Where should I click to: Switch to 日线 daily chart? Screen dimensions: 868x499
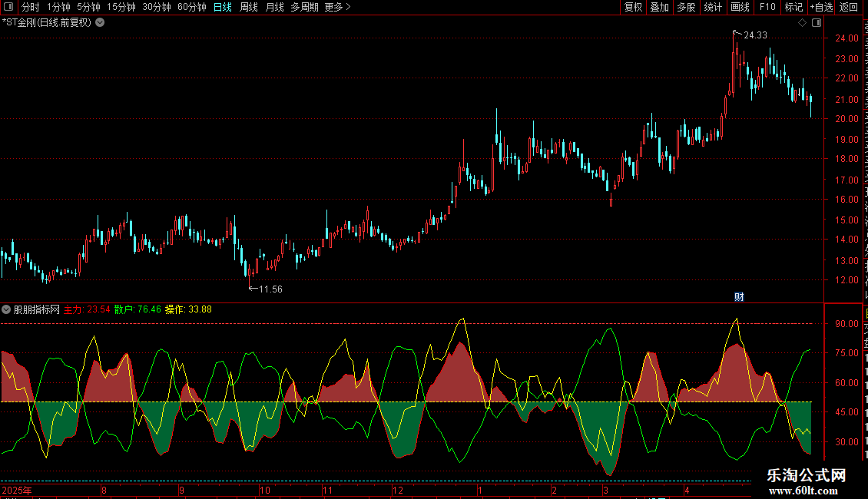(x=223, y=7)
